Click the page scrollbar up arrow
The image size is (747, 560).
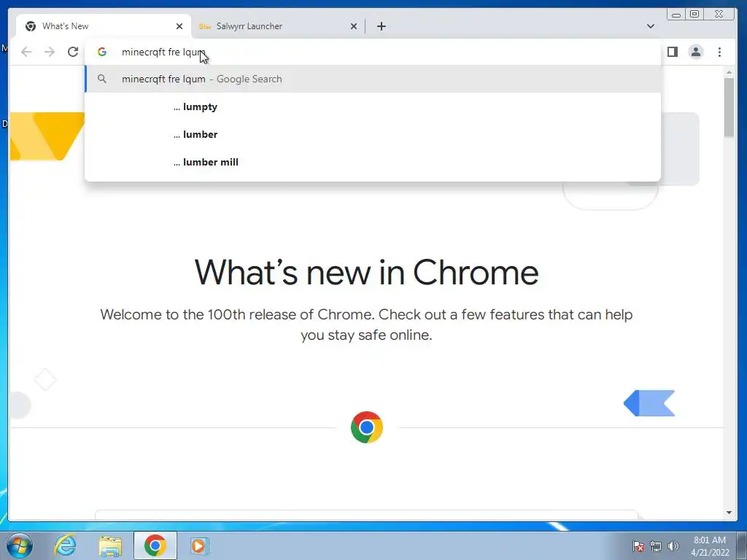point(729,72)
